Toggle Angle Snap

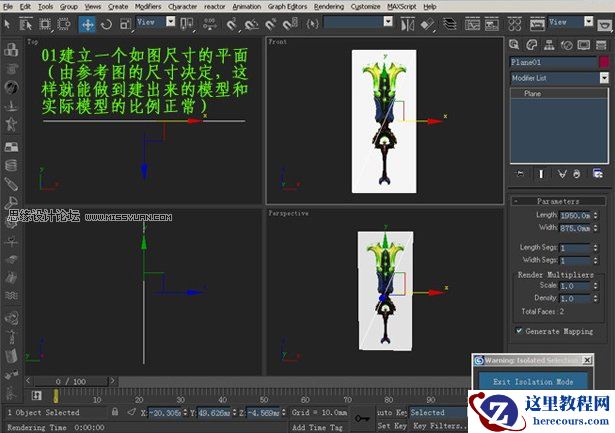[x=251, y=24]
